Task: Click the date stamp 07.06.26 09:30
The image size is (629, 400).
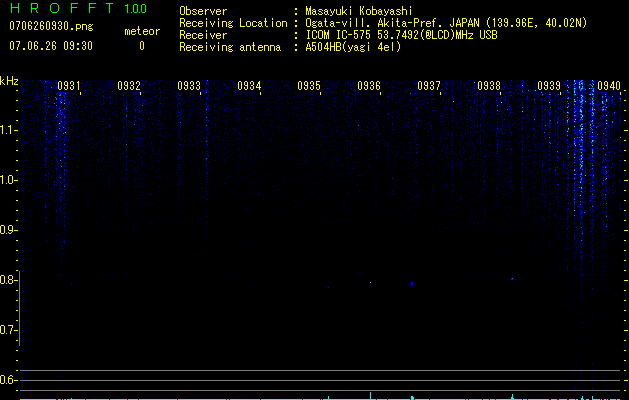Action: 51,46
